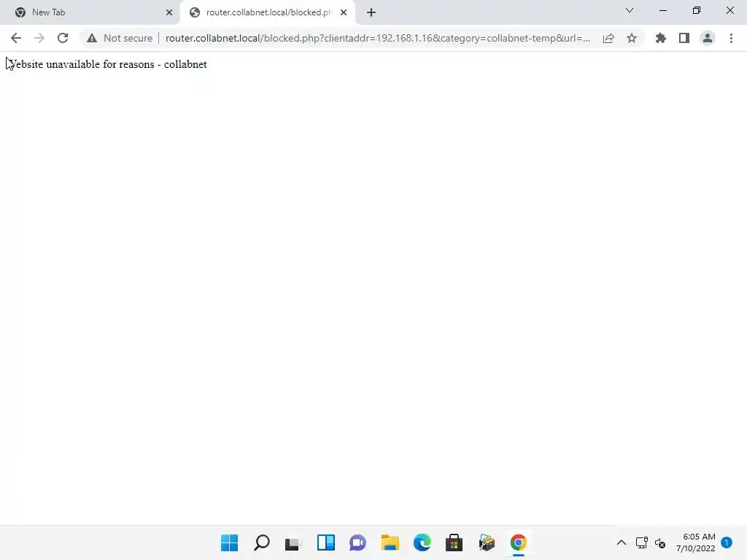Share this page via share icon
The image size is (747, 560).
point(608,38)
